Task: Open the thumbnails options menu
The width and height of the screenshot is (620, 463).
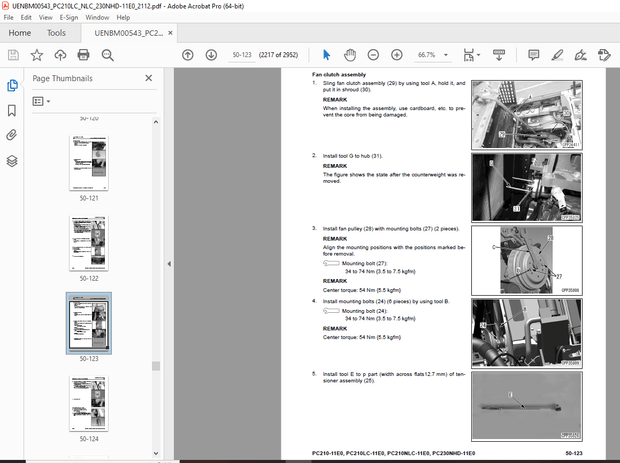Action: 41,101
